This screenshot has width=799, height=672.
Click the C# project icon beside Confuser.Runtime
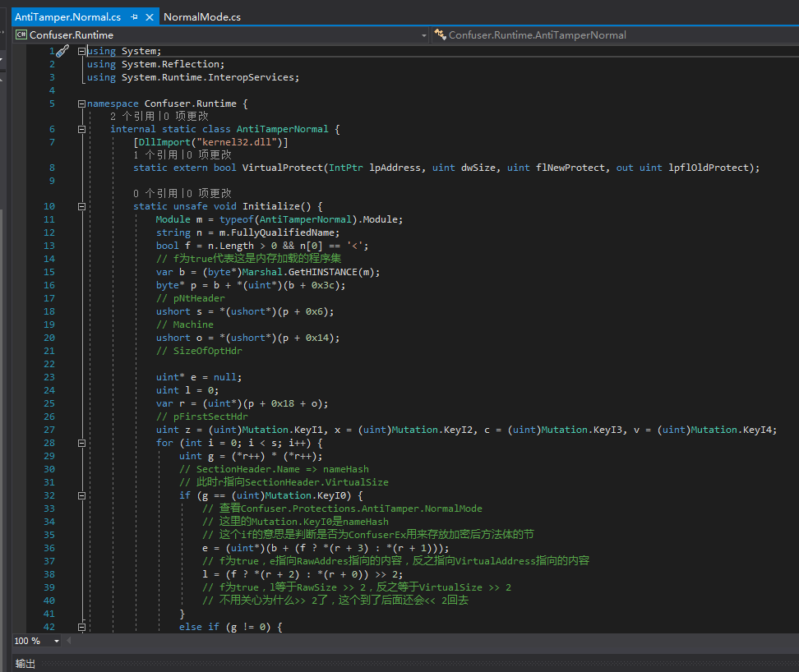click(21, 35)
